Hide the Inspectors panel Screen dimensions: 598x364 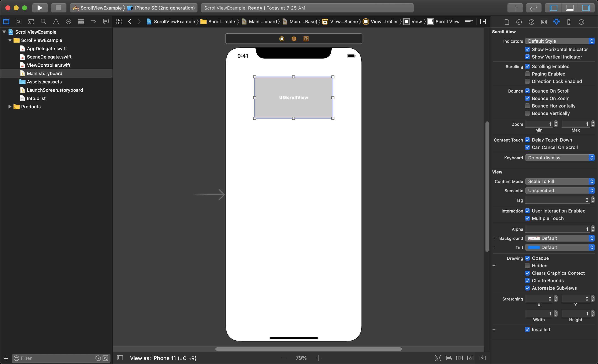[x=586, y=8]
